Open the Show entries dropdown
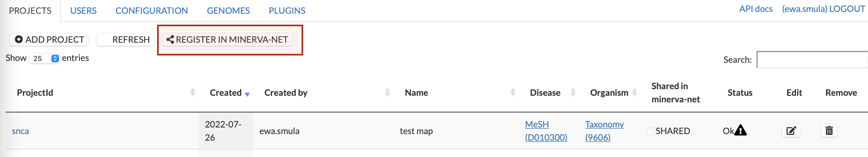Screen dimensions: 868x157 coord(45,58)
